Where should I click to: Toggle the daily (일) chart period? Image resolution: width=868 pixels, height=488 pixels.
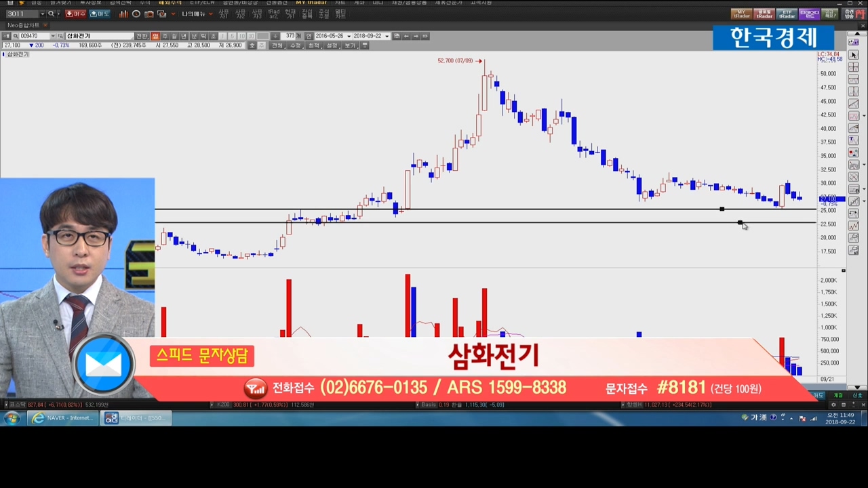click(x=155, y=36)
